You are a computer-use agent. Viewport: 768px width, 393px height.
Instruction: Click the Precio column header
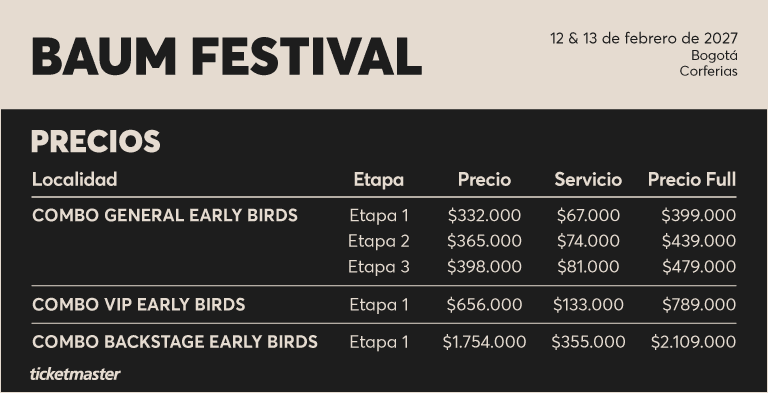point(484,179)
